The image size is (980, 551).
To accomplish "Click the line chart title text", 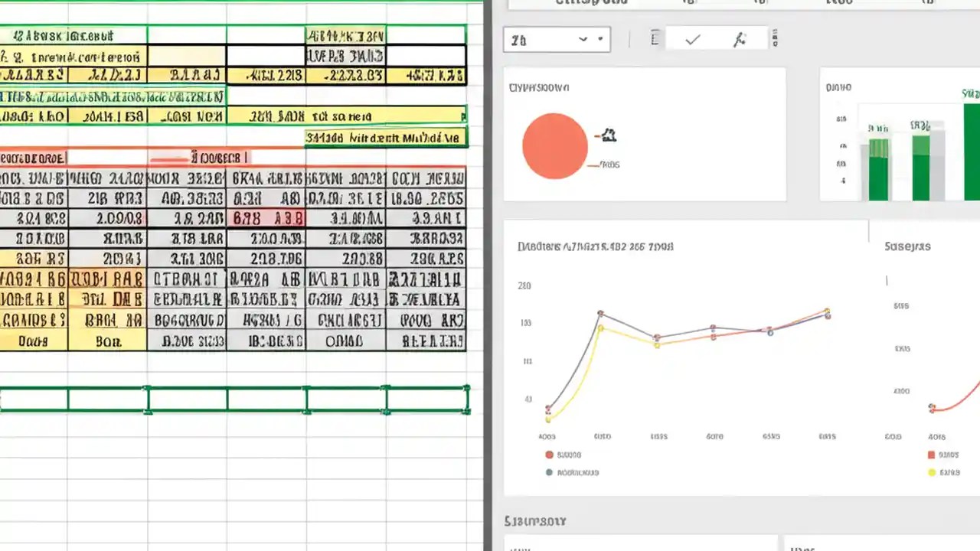I will [x=595, y=246].
